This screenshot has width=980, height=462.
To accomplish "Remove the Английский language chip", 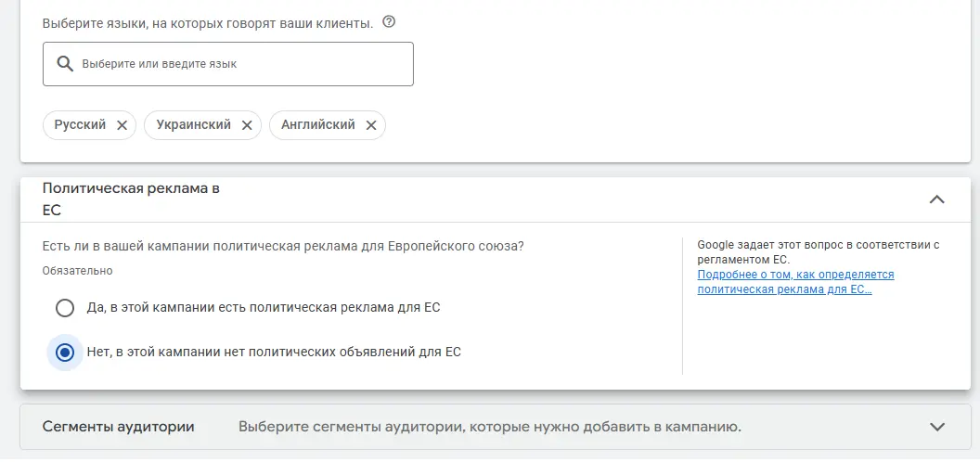I will (371, 125).
